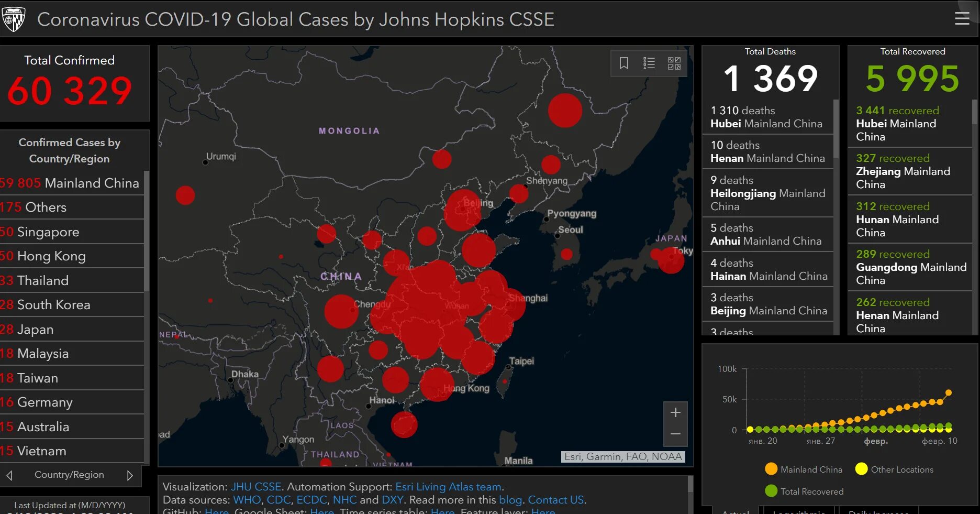Open the basemap gallery switcher
Image resolution: width=980 pixels, height=514 pixels.
pyautogui.click(x=674, y=63)
